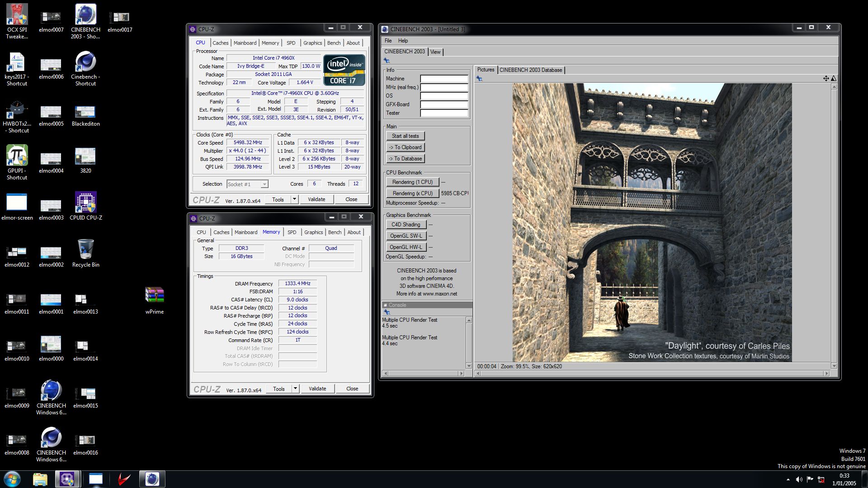Switch to CPU-Z taskbar button
The width and height of the screenshot is (868, 488).
pyautogui.click(x=67, y=479)
